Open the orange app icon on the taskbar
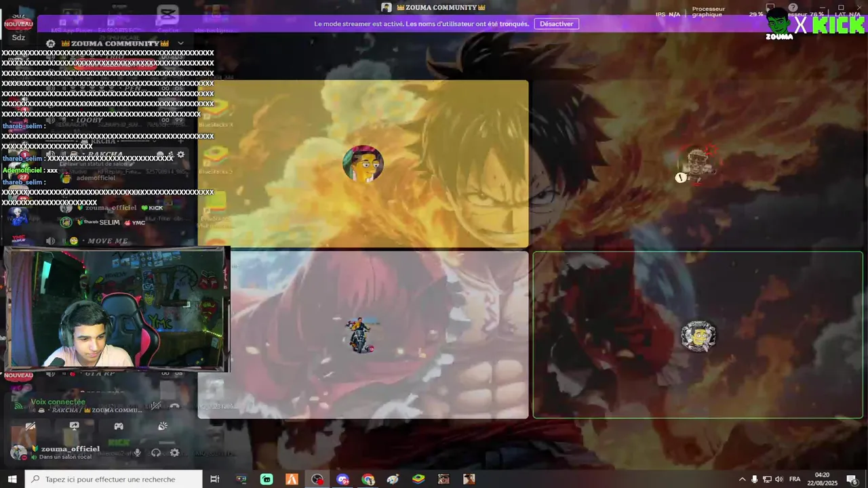This screenshot has height=488, width=868. (292, 479)
